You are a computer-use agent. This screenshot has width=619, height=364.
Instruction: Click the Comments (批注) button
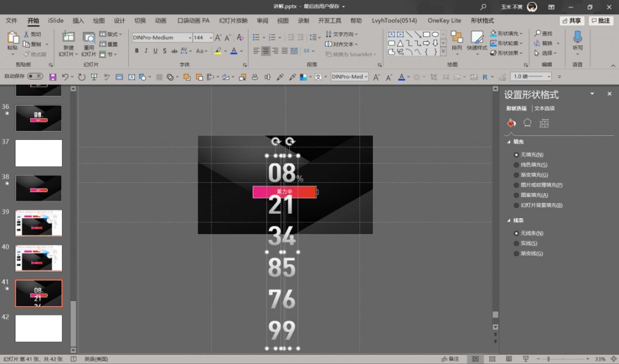(x=601, y=21)
